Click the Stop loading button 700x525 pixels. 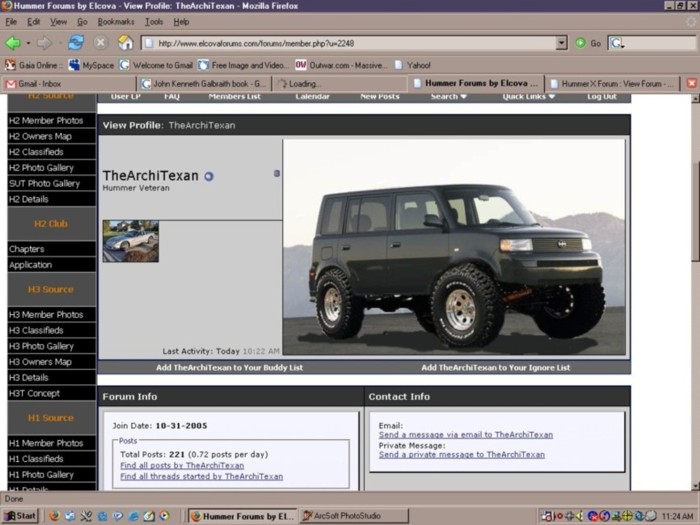[x=100, y=43]
